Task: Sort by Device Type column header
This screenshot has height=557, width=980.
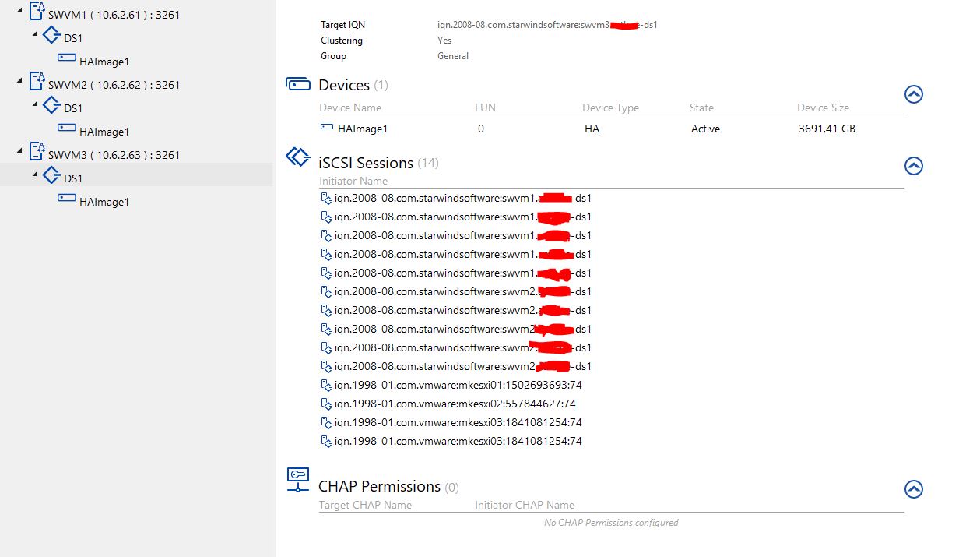Action: coord(610,108)
